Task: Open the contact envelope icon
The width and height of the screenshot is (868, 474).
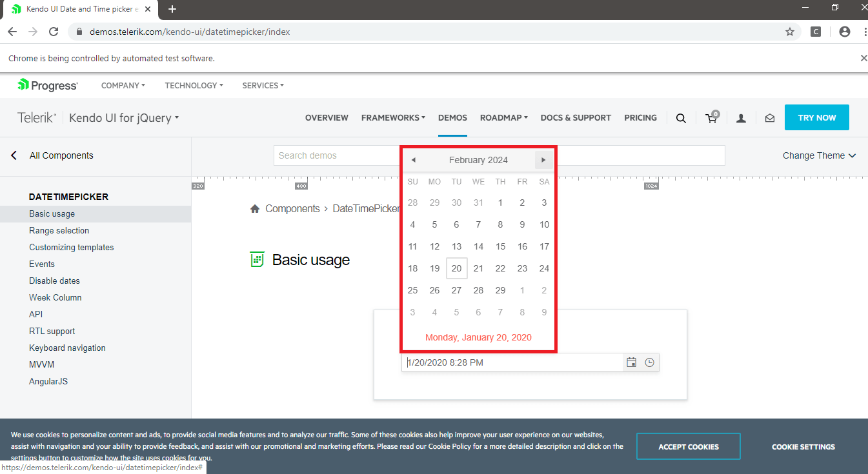Action: 769,118
